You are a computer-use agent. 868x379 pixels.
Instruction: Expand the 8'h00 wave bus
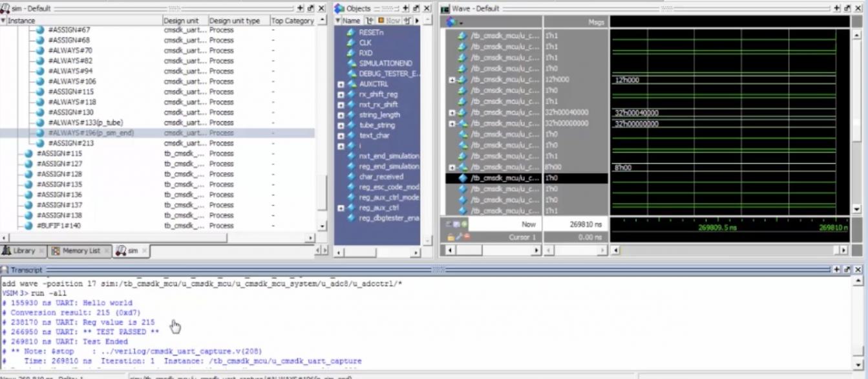pos(452,167)
